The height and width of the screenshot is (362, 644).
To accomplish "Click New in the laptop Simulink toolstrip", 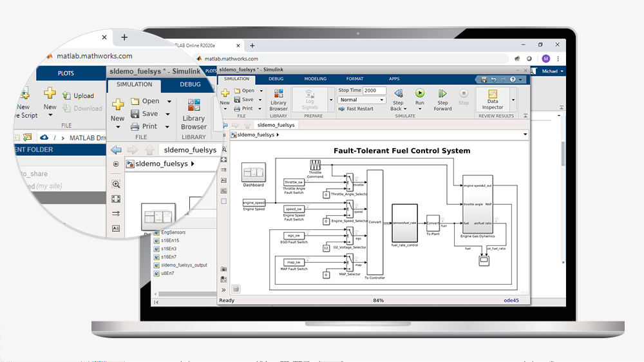I will coord(225,97).
